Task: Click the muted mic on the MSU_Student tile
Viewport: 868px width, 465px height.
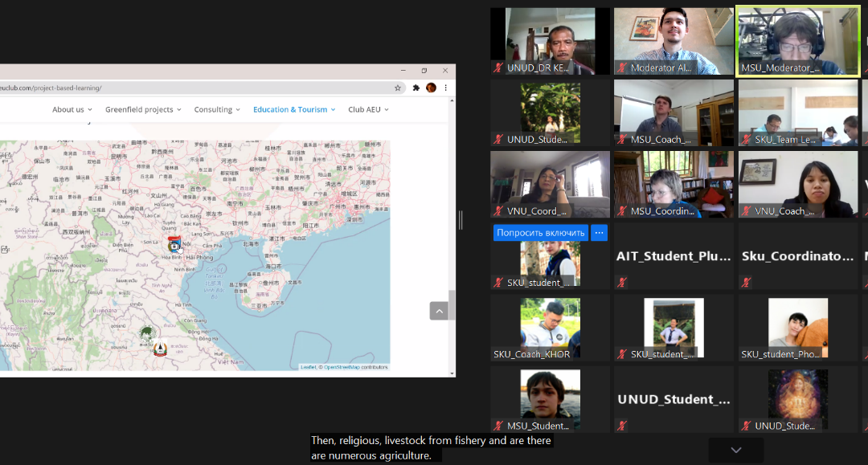Action: point(498,426)
